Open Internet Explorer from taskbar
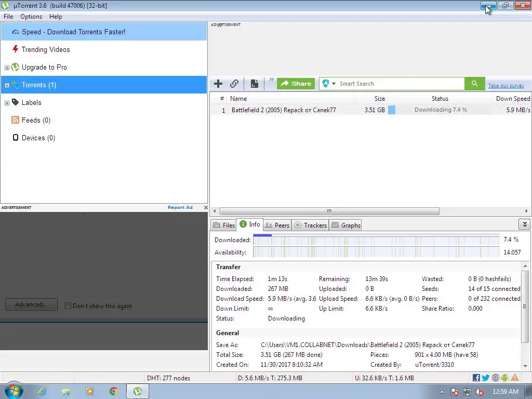The height and width of the screenshot is (399, 532). [x=42, y=392]
